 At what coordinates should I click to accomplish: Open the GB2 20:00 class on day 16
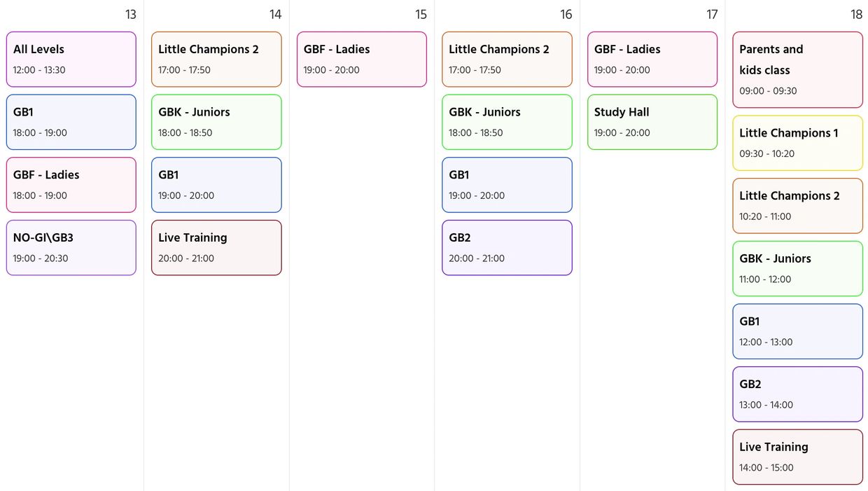click(x=507, y=248)
